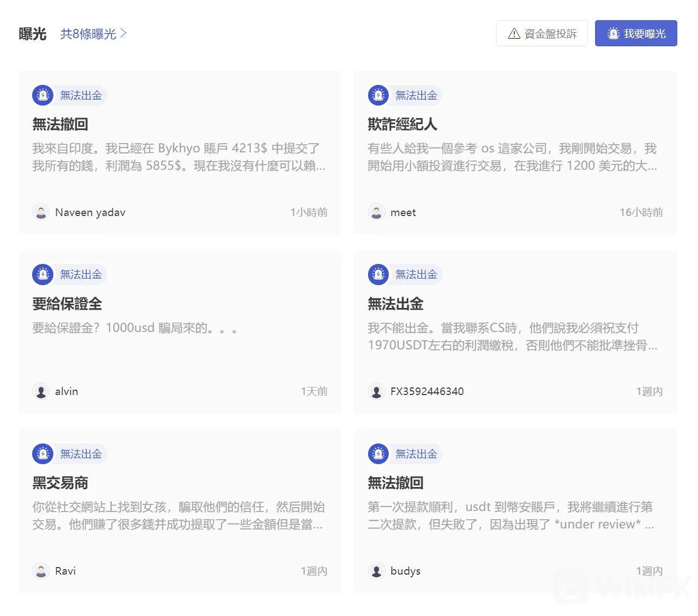Open the 無法撤回 post by Naveen yadav

60,124
